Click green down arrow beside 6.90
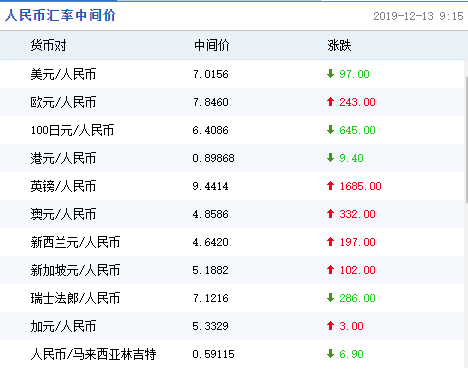468x385 pixels. 330,354
